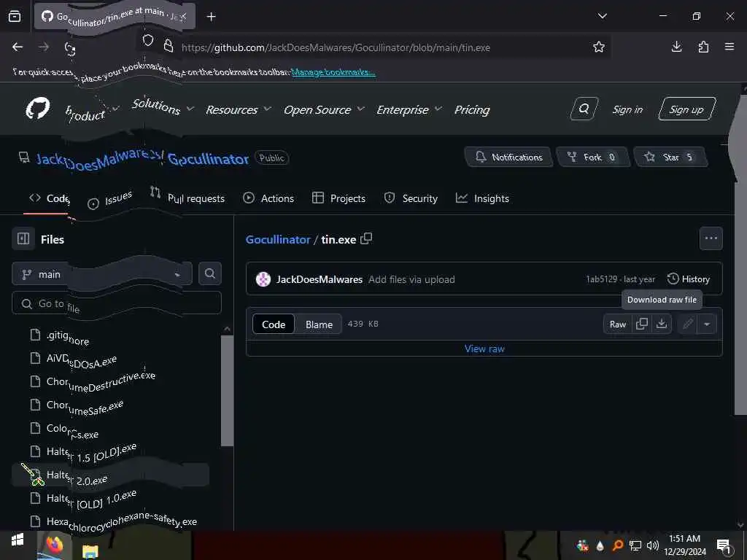Click the browser back arrow
This screenshot has height=560, width=747.
[18, 47]
